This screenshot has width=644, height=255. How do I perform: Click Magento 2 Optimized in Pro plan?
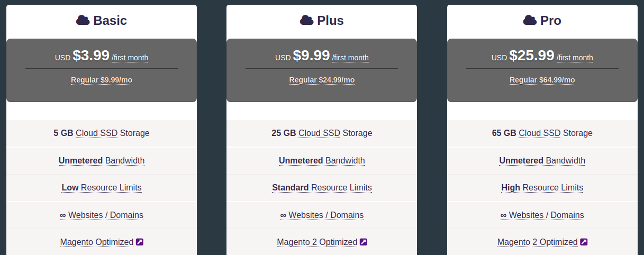[x=537, y=242]
